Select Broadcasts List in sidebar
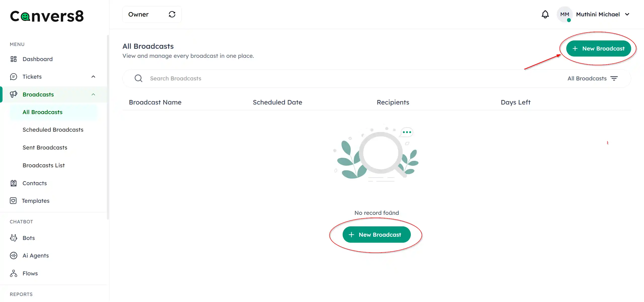The image size is (644, 302). 44,165
